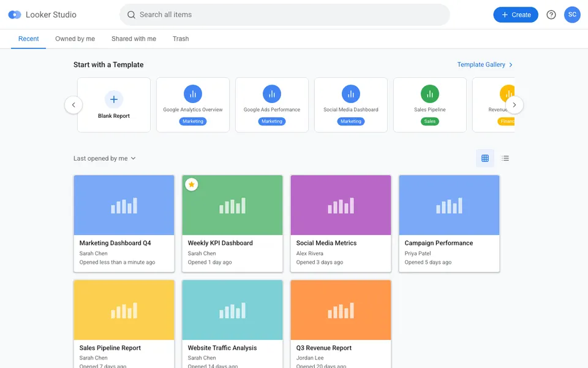This screenshot has width=588, height=368.
Task: Open the SC account avatar
Action: coord(572,15)
